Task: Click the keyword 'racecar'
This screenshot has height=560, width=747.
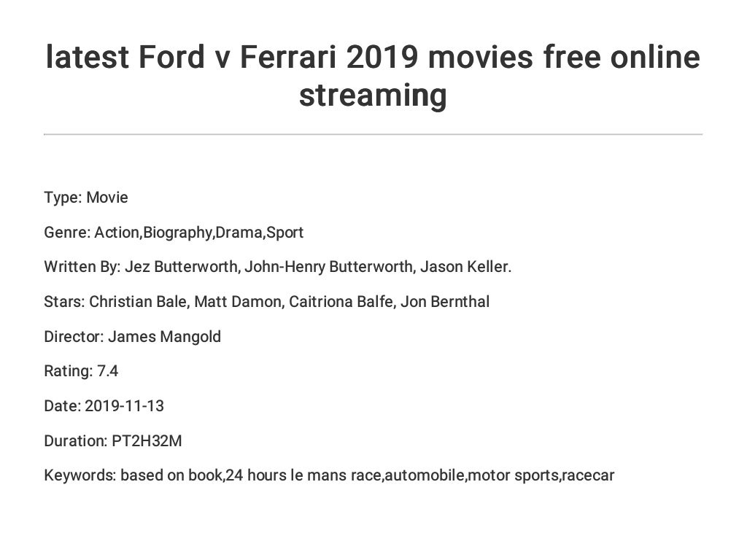Action: tap(588, 475)
